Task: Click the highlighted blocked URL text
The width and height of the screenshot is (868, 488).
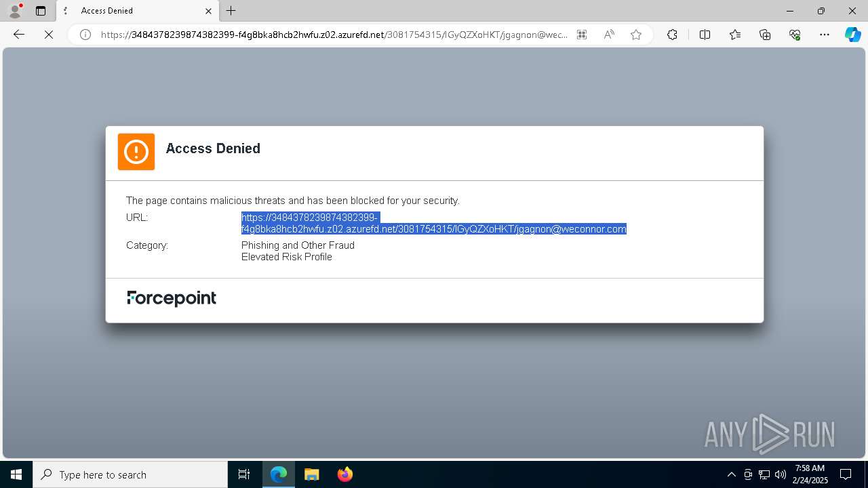Action: (434, 223)
